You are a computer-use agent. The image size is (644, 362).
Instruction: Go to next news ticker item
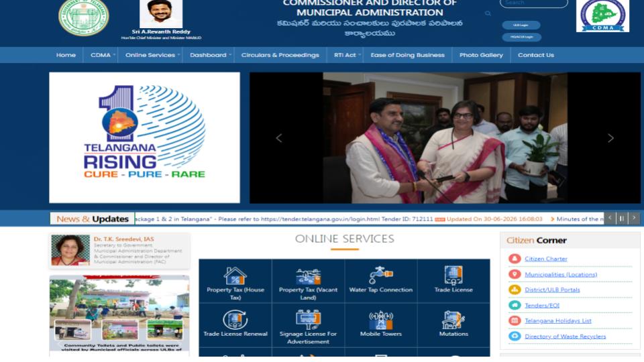coord(634,219)
